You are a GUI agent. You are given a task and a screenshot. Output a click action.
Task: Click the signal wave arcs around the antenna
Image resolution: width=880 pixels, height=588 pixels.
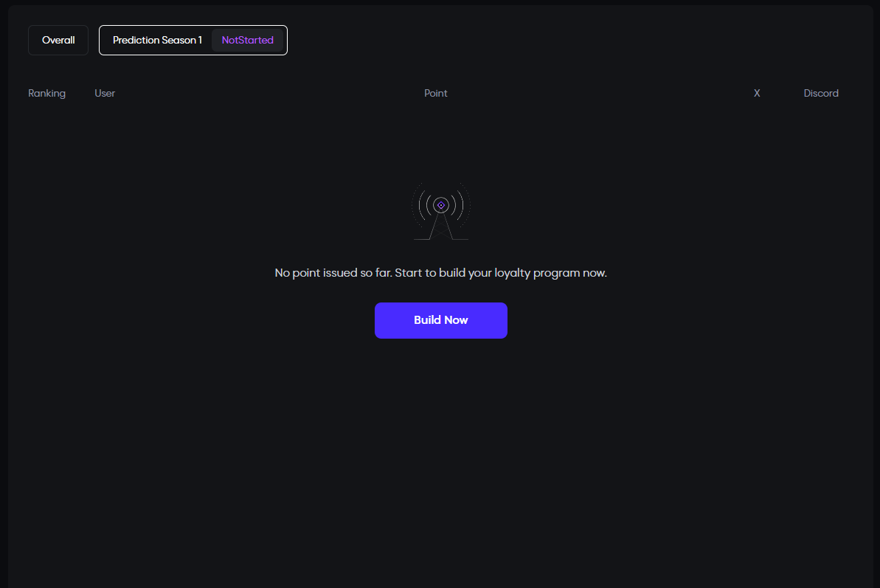[441, 205]
